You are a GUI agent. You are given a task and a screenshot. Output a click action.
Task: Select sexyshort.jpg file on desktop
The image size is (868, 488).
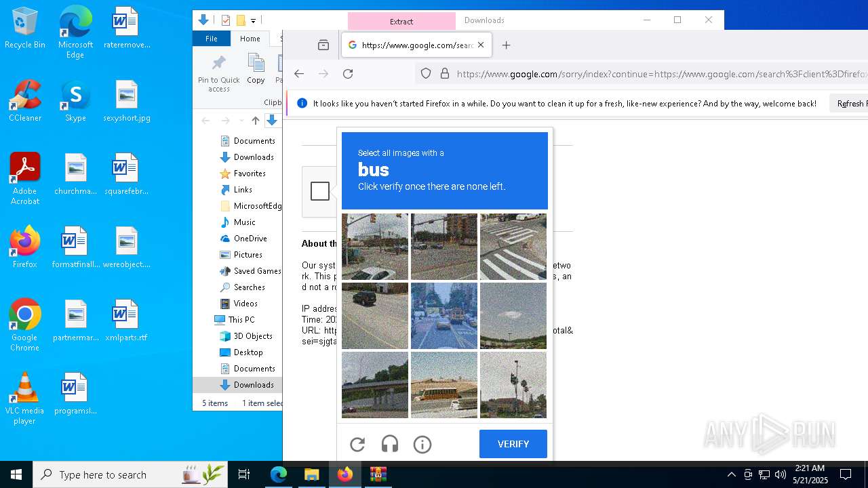[x=127, y=102]
